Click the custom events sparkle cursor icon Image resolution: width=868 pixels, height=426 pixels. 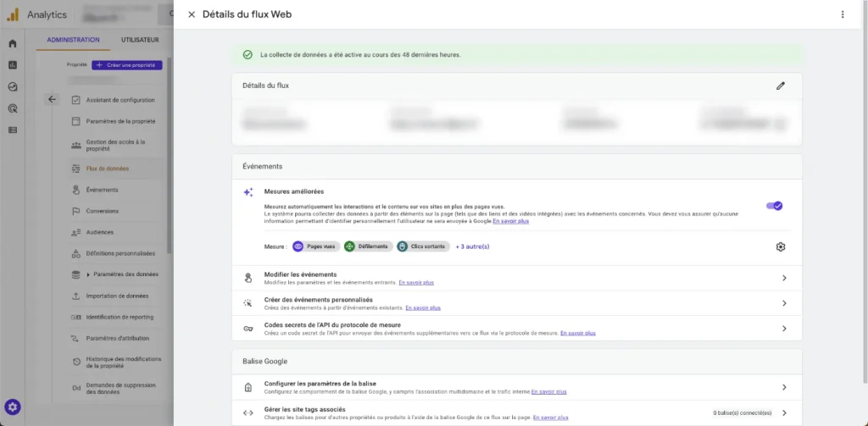coord(248,303)
